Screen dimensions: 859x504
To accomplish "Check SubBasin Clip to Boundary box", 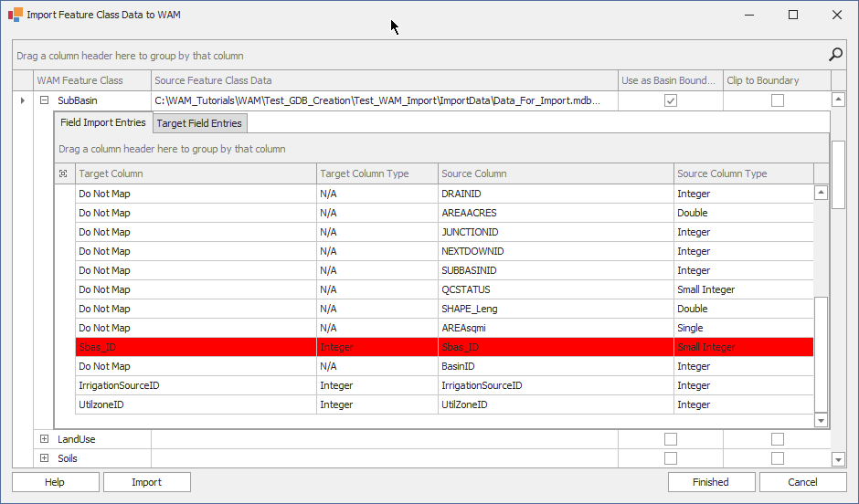I will [778, 100].
